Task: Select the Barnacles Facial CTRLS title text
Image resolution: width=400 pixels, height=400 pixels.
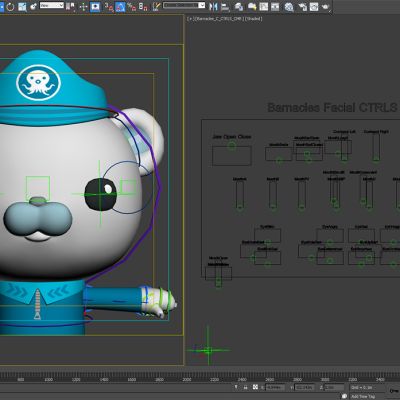Action: point(332,107)
